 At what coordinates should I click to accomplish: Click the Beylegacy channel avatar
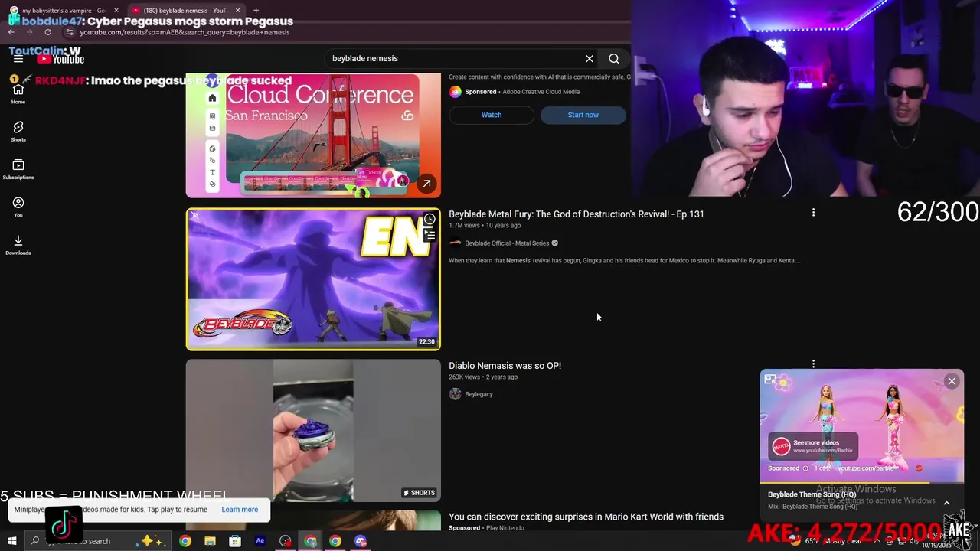[x=455, y=394]
